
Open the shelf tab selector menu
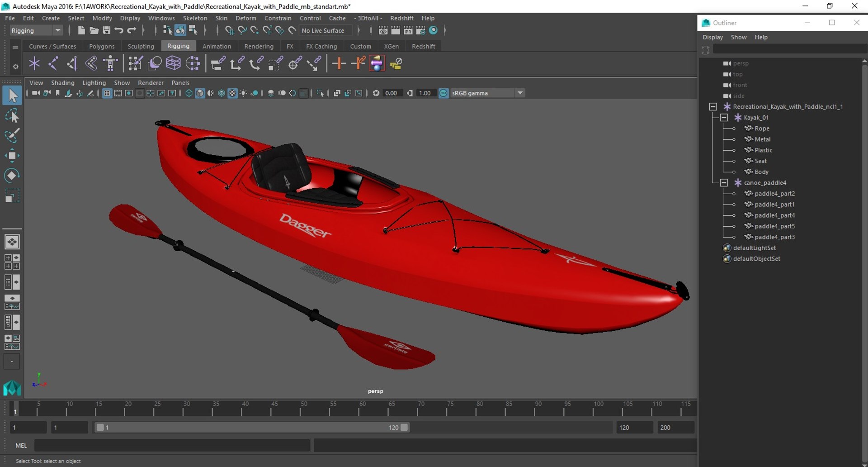coord(15,47)
